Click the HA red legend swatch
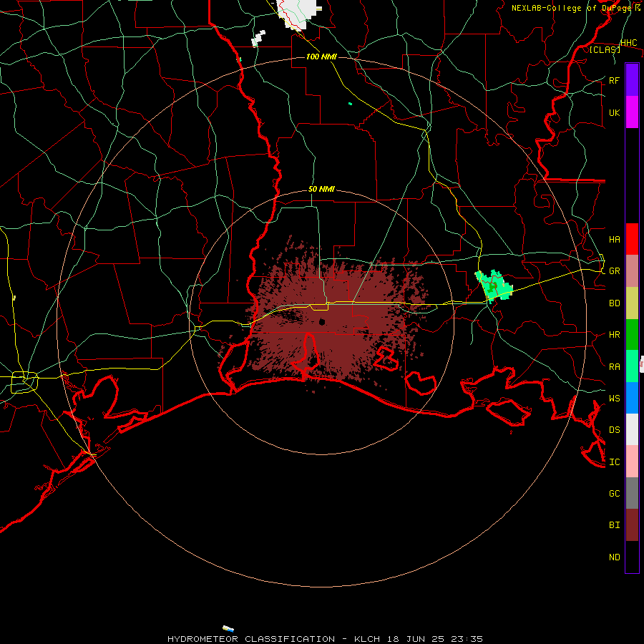 click(632, 239)
